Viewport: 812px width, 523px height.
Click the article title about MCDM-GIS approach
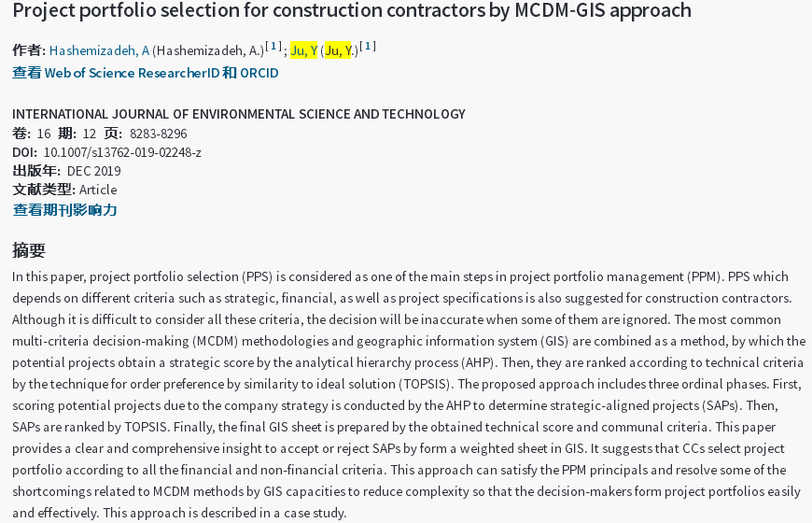point(352,10)
